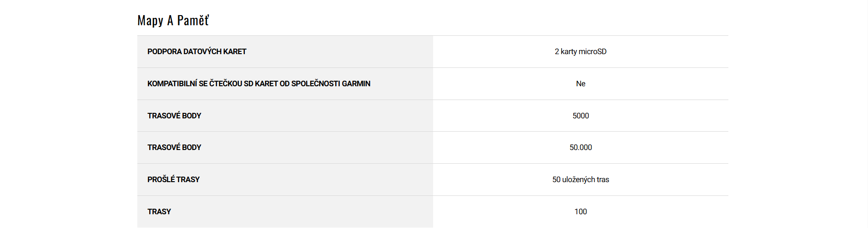Screen dimensions: 868x228
Task: Click the "Ne" compatibility value
Action: [581, 84]
